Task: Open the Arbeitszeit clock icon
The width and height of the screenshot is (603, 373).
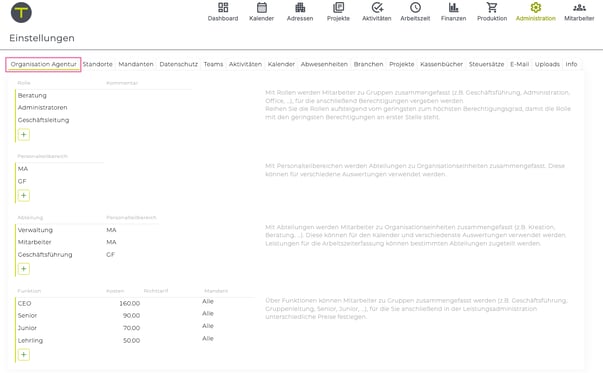Action: (x=415, y=8)
